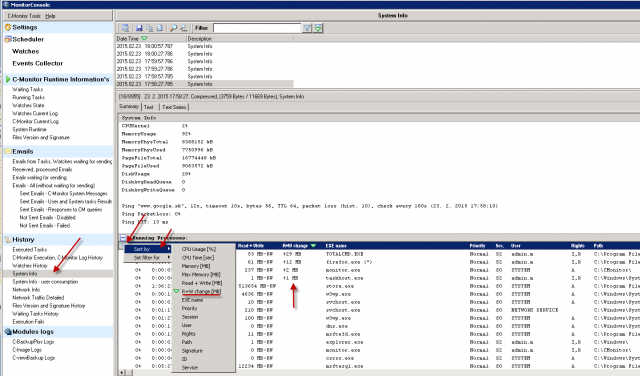Click the Date Time column header
Image resolution: width=640 pixels, height=376 pixels.
151,38
